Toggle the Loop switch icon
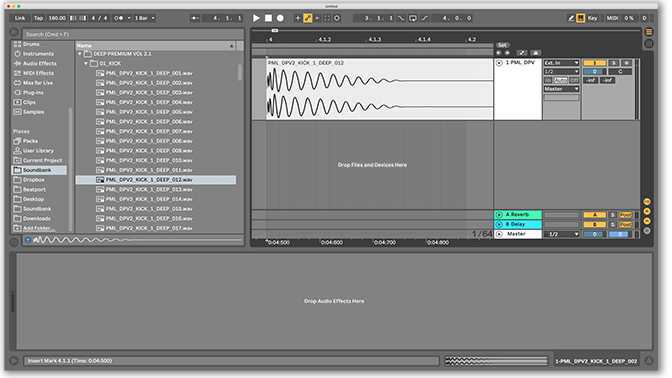The height and width of the screenshot is (378, 672). (413, 18)
